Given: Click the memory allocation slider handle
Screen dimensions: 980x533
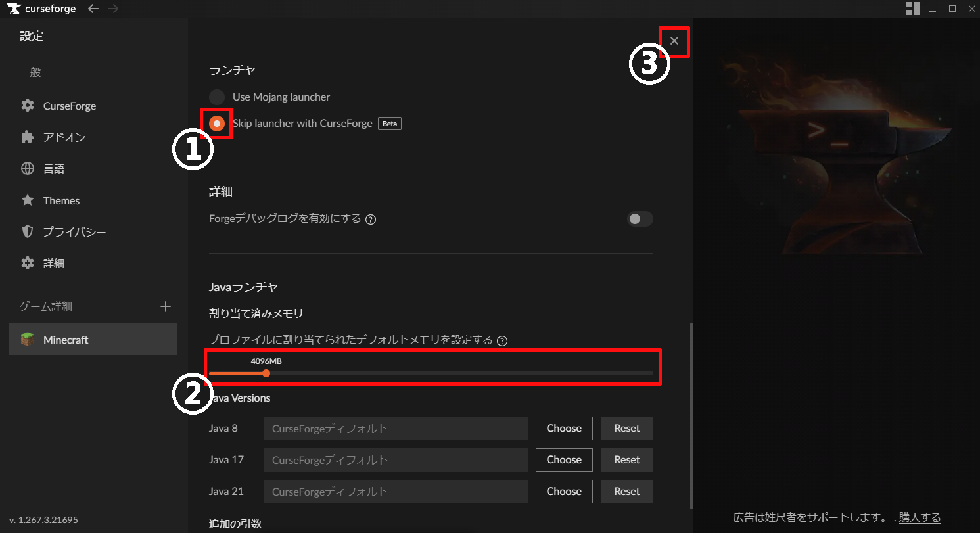Looking at the screenshot, I should [266, 373].
